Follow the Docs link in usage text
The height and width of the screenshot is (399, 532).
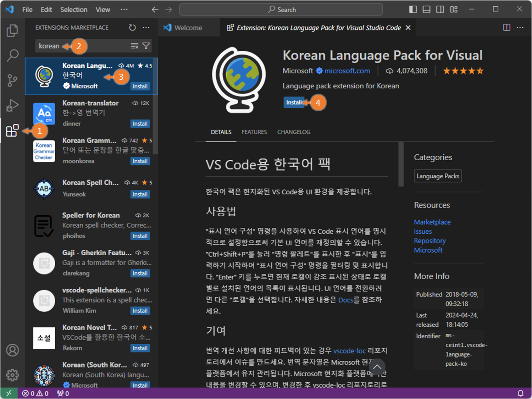[x=345, y=300]
